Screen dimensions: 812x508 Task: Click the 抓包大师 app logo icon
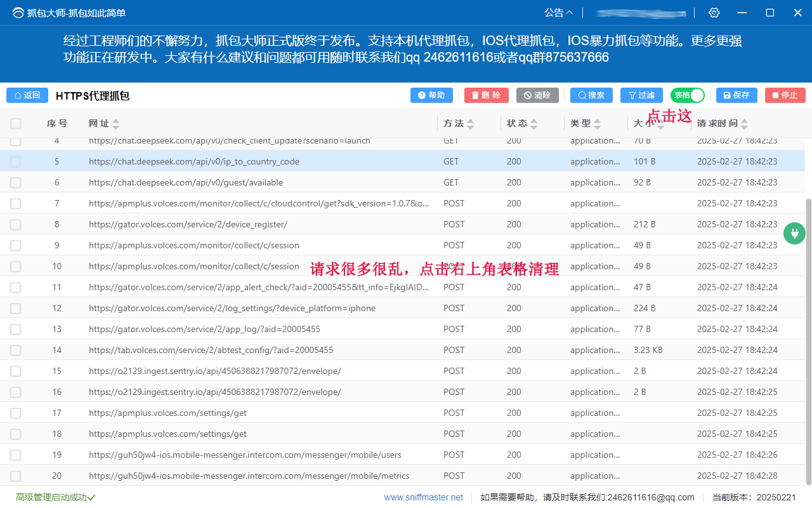18,13
